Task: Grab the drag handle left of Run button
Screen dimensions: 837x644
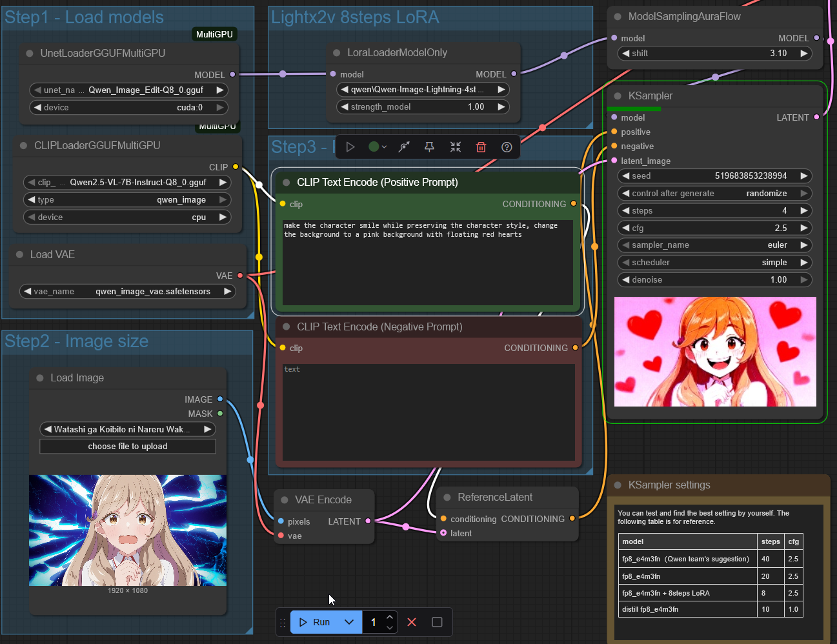Action: pos(283,623)
